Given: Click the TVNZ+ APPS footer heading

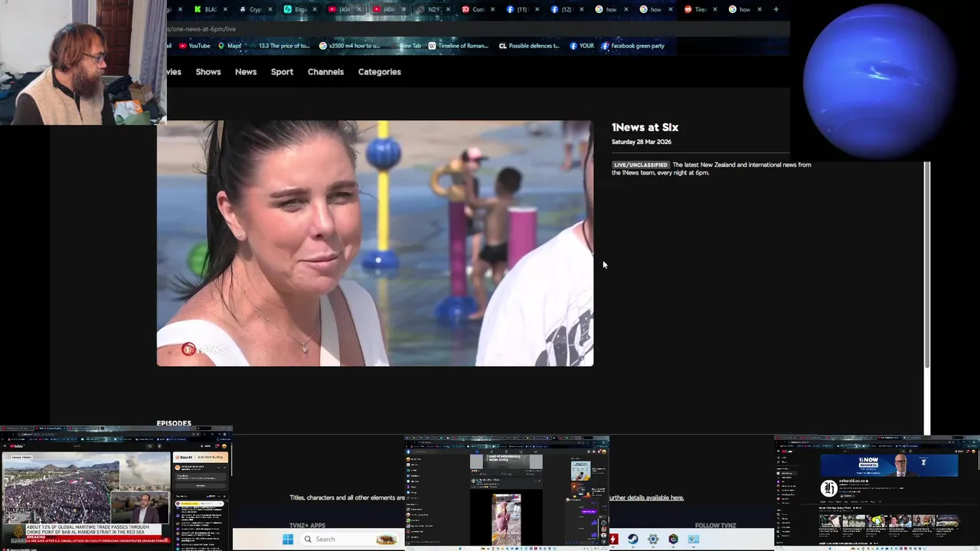Looking at the screenshot, I should click(307, 526).
